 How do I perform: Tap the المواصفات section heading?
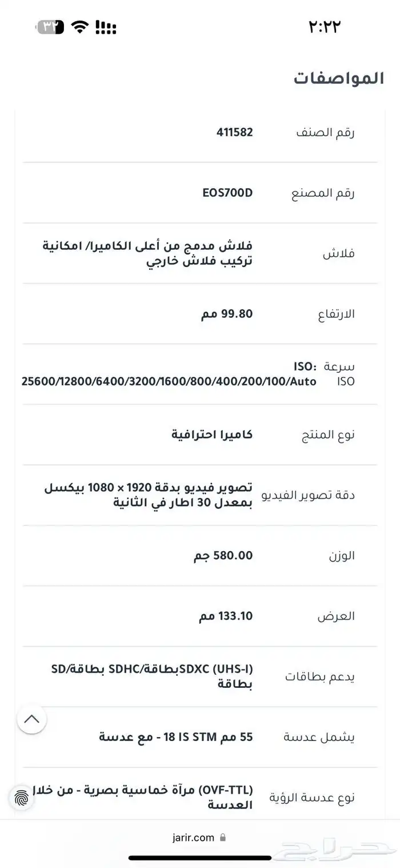pyautogui.click(x=339, y=78)
